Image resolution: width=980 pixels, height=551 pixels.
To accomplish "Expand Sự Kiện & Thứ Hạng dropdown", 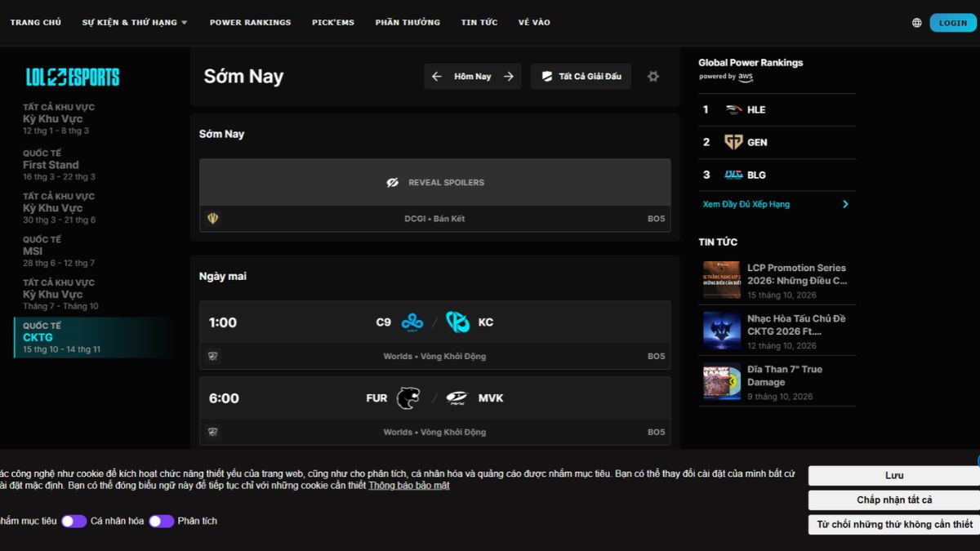I will point(135,23).
